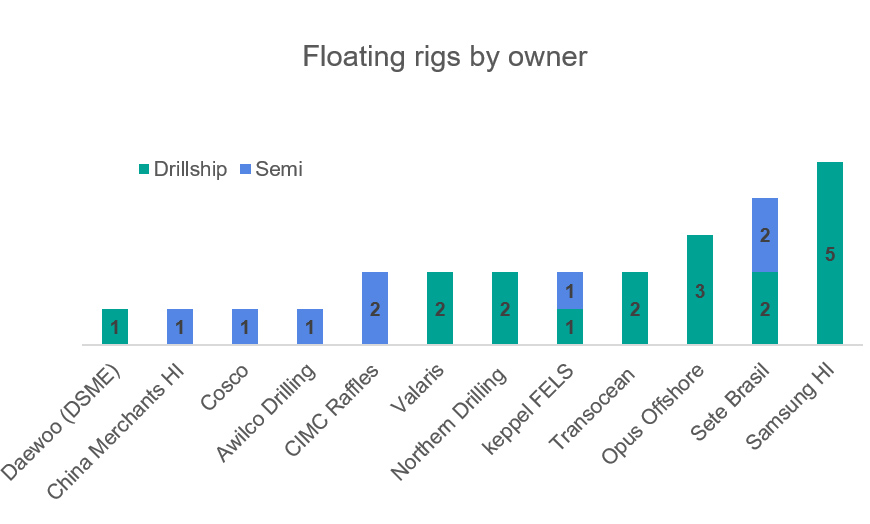This screenshot has width=870, height=524.
Task: Select the CIMC Raffles semi bar
Action: click(375, 308)
